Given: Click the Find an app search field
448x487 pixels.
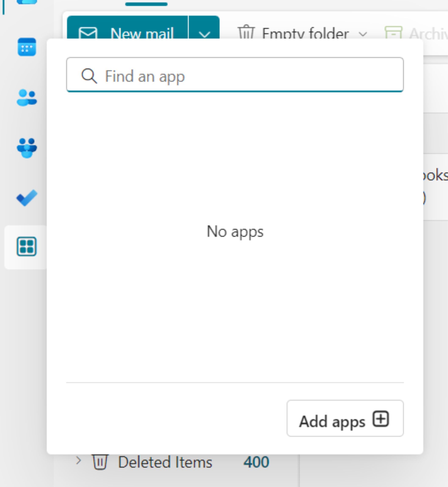Looking at the screenshot, I should pos(235,75).
